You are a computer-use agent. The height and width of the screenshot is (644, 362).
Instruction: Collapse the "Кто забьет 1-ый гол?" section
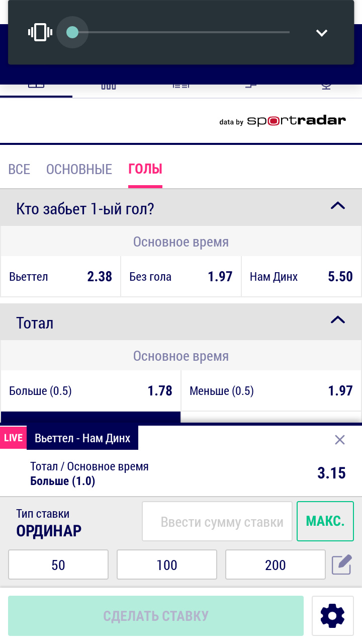point(337,206)
